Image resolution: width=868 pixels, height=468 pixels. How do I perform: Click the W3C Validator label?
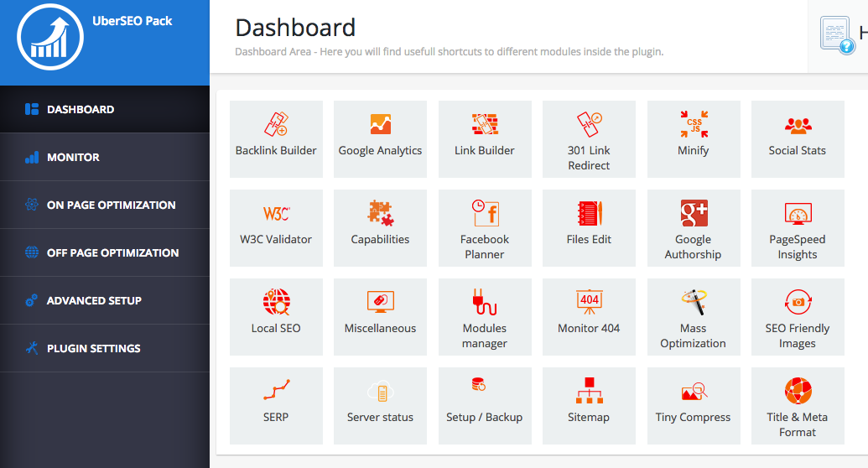[x=276, y=239]
